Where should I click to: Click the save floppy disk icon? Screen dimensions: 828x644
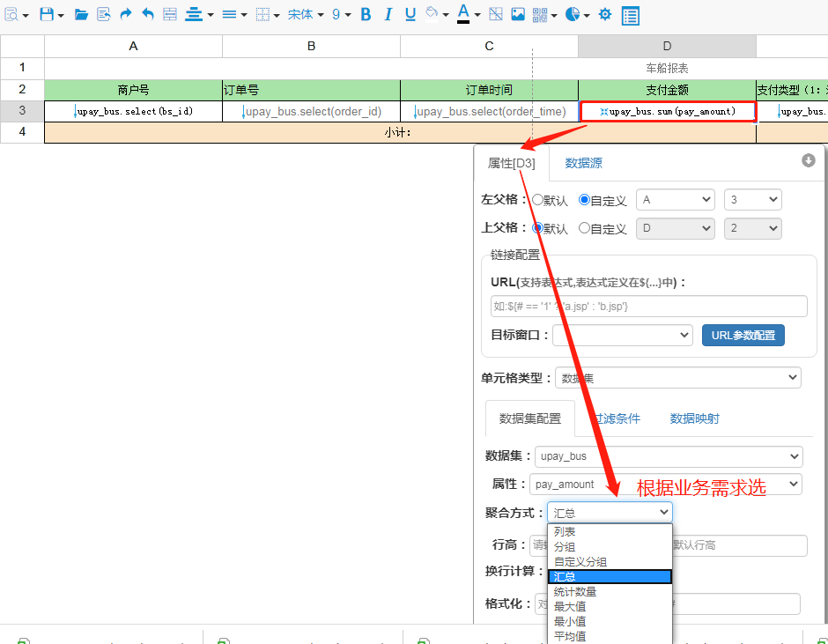(47, 14)
